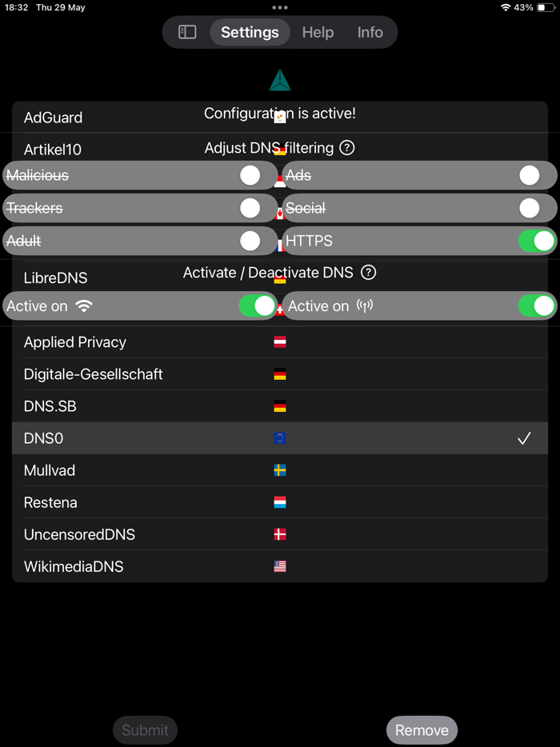Tap the help icon beside Adjust DNS filtering
Viewport: 560px width, 747px height.
pos(349,148)
